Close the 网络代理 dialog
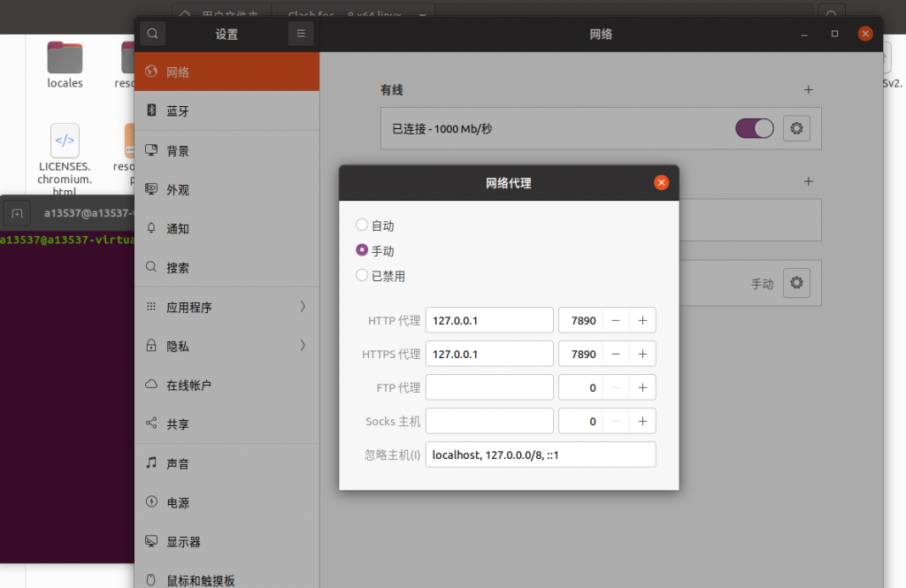Viewport: 906px width, 588px height. (661, 182)
